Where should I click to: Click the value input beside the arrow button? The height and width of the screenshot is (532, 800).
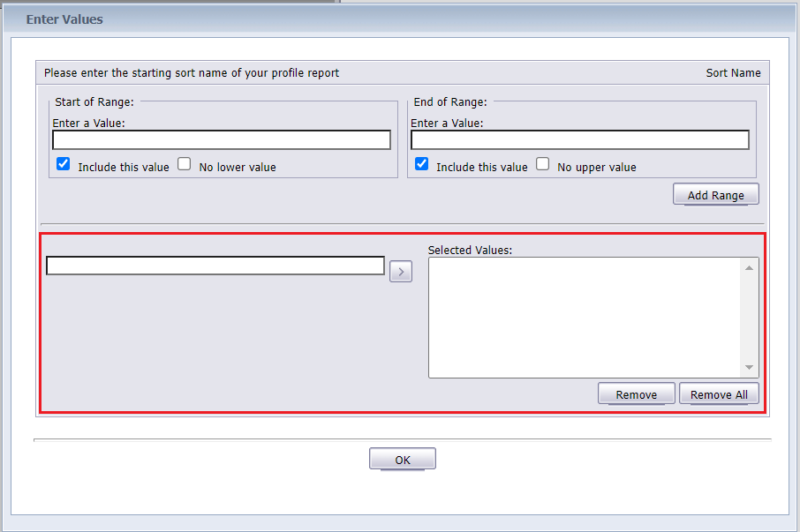(215, 266)
